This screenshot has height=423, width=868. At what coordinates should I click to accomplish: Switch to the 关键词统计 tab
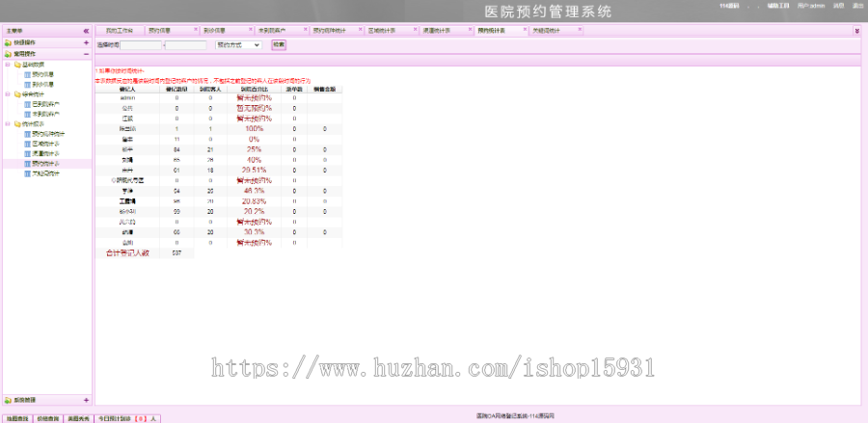pyautogui.click(x=546, y=31)
